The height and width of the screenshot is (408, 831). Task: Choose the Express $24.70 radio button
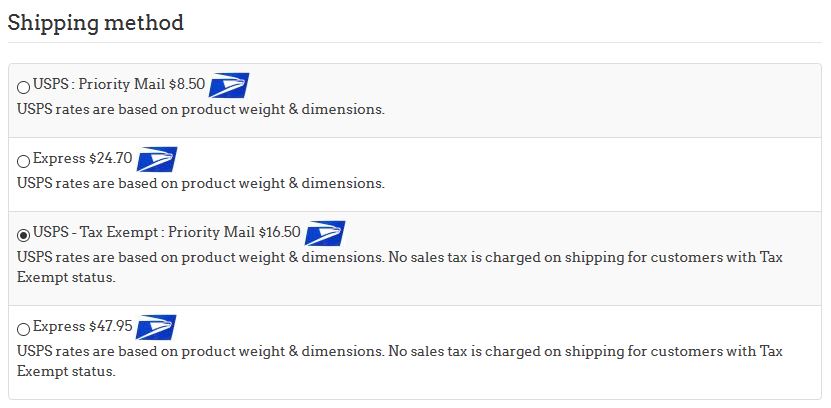pos(23,162)
